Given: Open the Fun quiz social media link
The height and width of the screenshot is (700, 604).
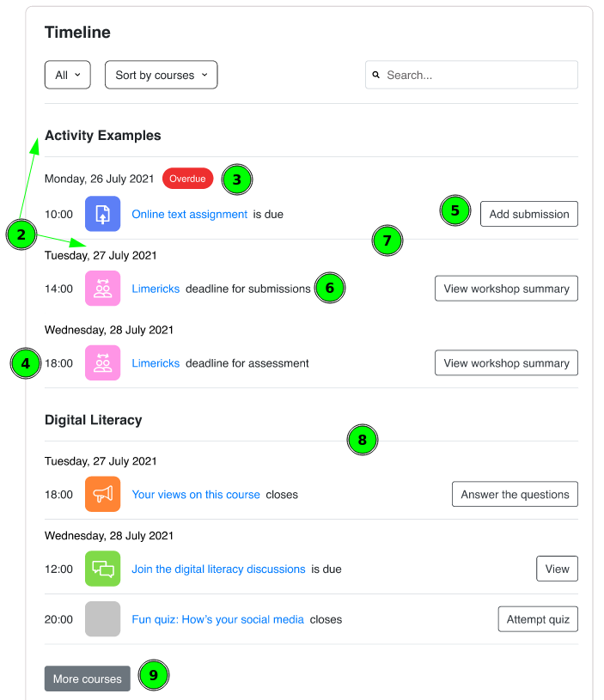Looking at the screenshot, I should [x=217, y=619].
